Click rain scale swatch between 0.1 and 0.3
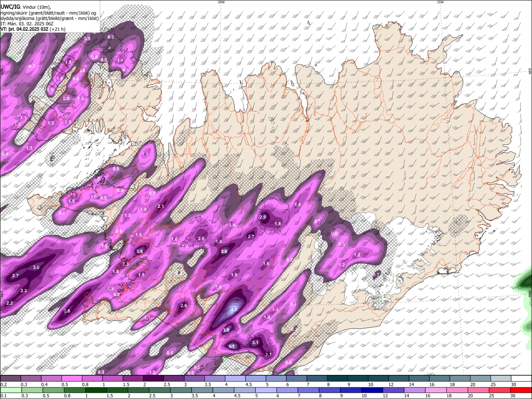 11,390
